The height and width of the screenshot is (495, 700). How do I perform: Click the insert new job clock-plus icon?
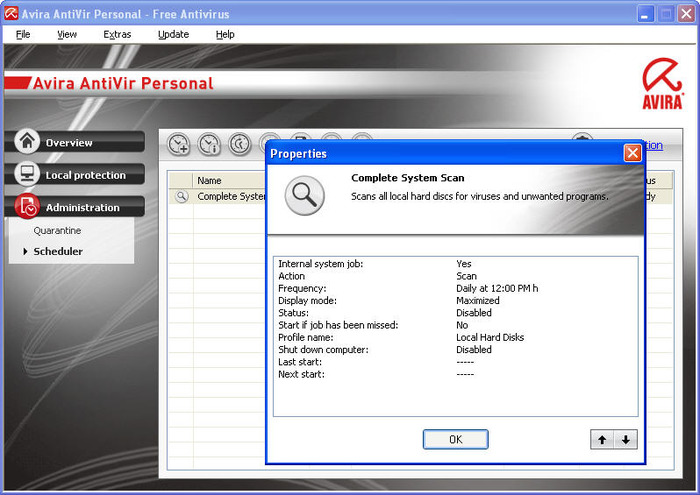coord(179,144)
